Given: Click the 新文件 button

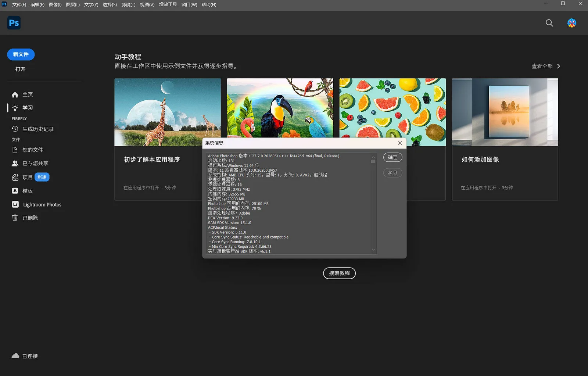Looking at the screenshot, I should 21,54.
